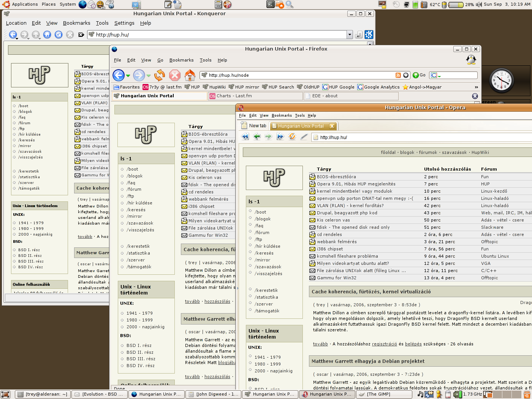Click the Opera Rewind button

pyautogui.click(x=245, y=137)
